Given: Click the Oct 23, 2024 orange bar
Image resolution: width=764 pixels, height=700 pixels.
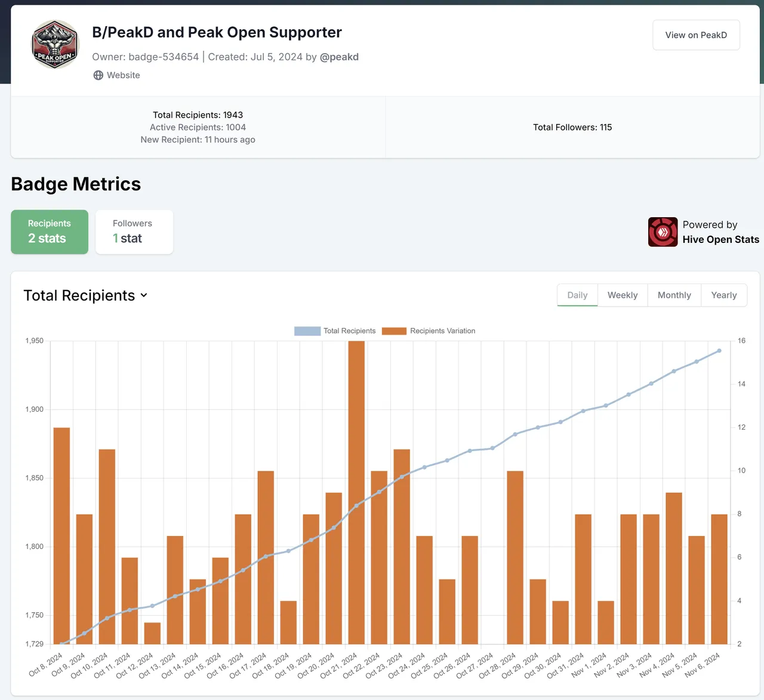Looking at the screenshot, I should (402, 547).
